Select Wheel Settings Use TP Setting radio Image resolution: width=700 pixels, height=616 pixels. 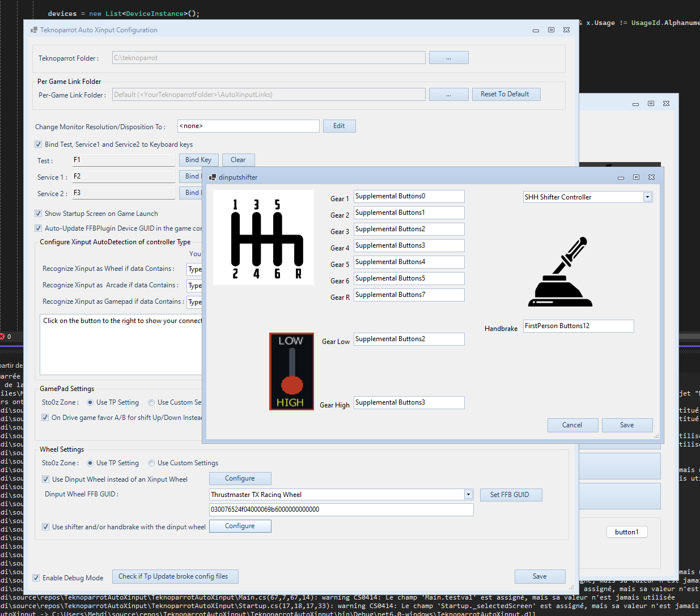(90, 463)
